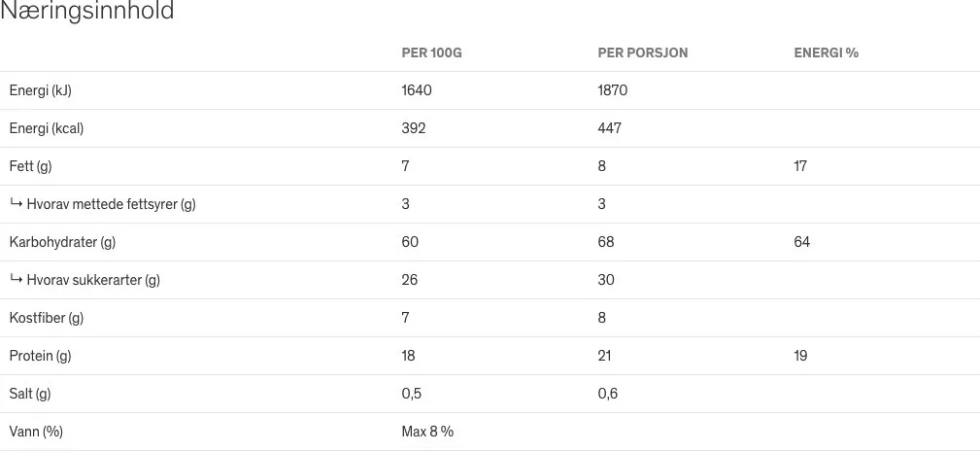Click the Hvorav sukkerarter (g) label
This screenshot has width=980, height=451.
(93, 280)
